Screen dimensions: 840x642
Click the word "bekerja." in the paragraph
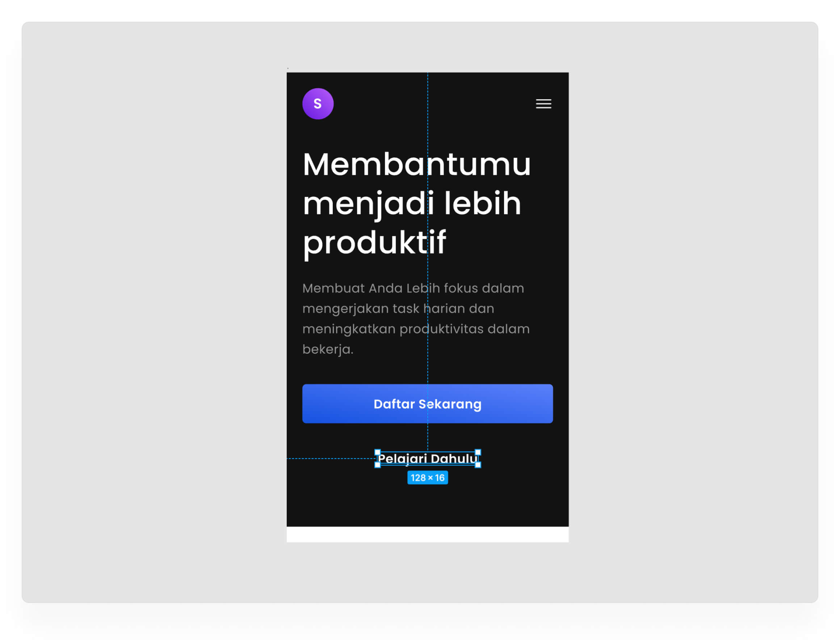pos(328,349)
